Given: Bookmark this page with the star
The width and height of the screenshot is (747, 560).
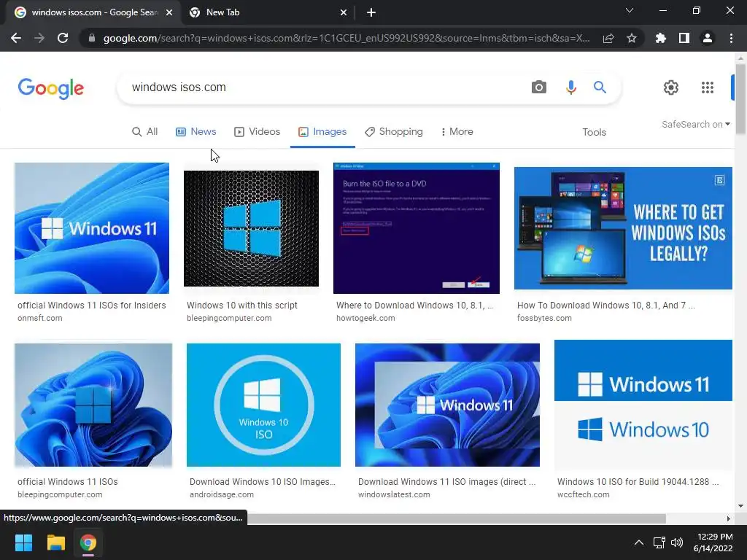Looking at the screenshot, I should pyautogui.click(x=632, y=38).
